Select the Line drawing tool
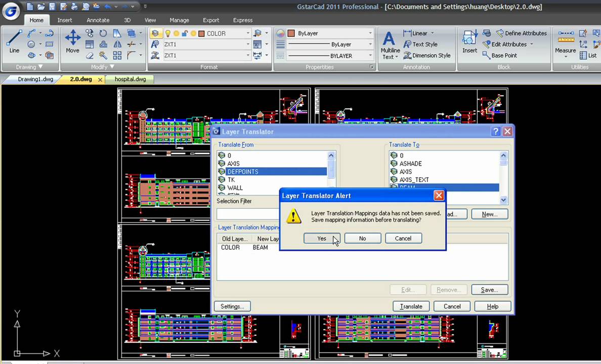601x364 pixels. [x=14, y=41]
